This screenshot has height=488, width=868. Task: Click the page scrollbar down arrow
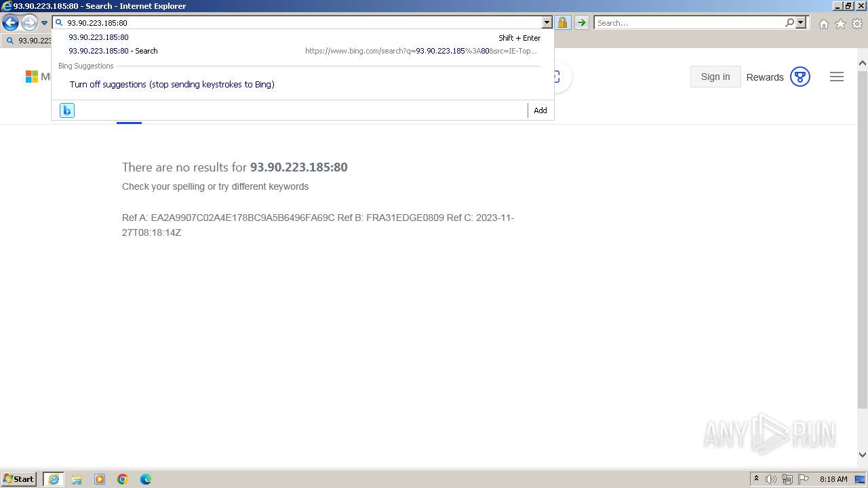coord(863,455)
